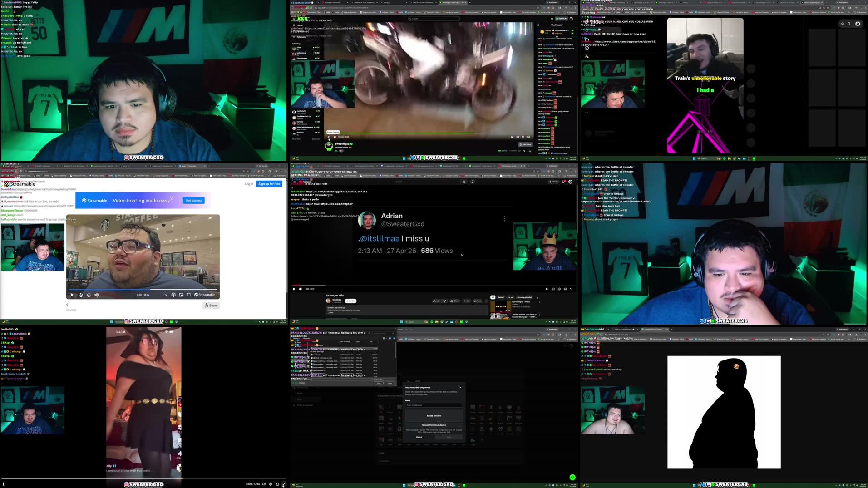Mute the Streamable video volume

point(97,295)
